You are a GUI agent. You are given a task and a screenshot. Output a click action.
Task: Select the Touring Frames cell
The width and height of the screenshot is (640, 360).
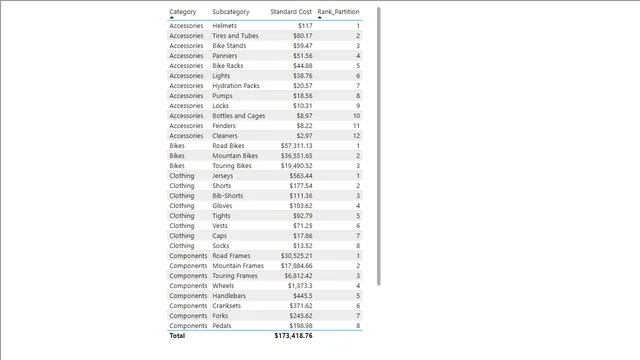coord(235,276)
